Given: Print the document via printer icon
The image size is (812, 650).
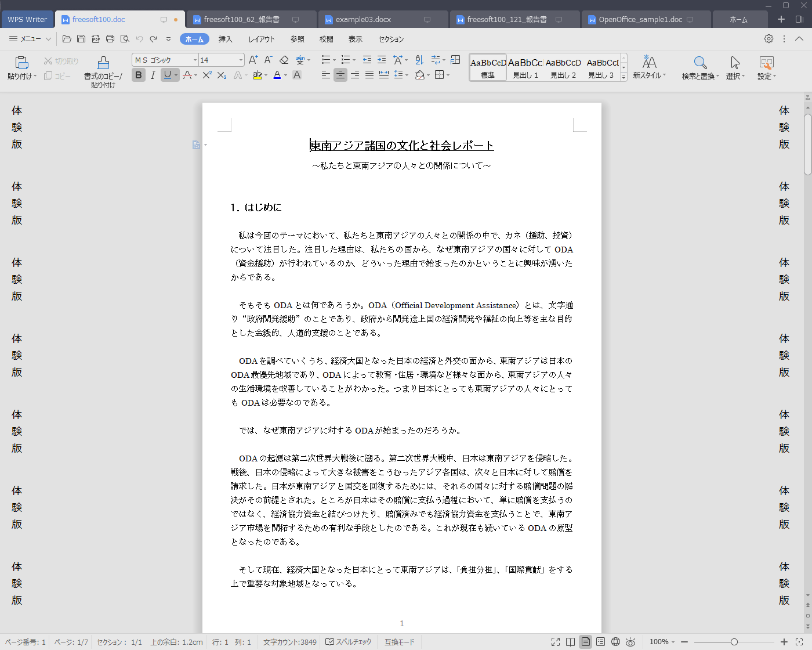Looking at the screenshot, I should 110,39.
